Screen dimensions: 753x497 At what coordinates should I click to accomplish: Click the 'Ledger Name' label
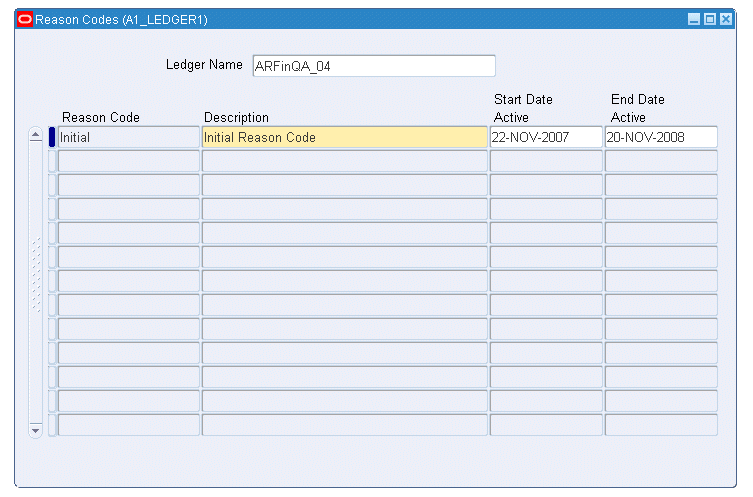point(204,65)
